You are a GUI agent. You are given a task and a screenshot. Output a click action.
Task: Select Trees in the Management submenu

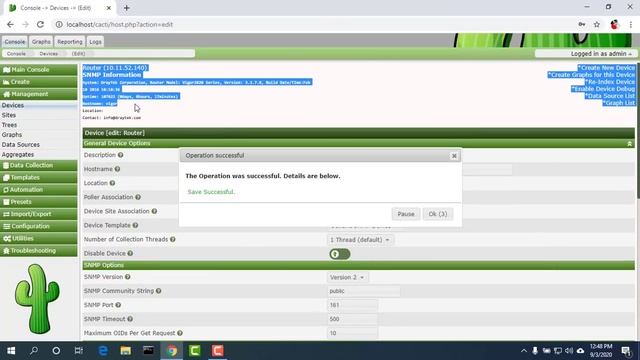(9, 125)
